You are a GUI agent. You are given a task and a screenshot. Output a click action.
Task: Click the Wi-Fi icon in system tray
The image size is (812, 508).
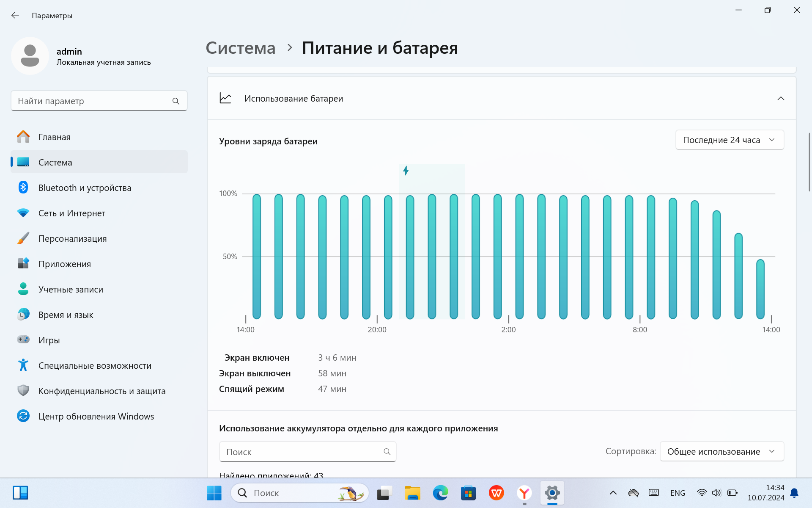pyautogui.click(x=702, y=493)
